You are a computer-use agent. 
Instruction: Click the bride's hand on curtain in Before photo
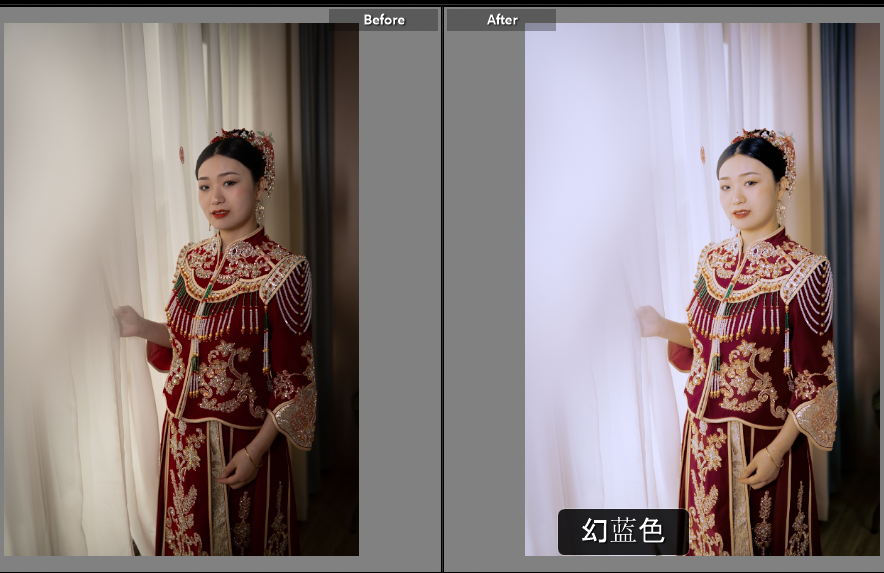(x=128, y=321)
